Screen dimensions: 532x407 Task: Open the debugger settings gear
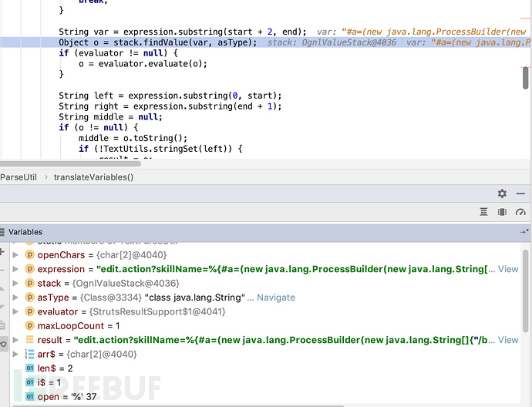click(502, 193)
